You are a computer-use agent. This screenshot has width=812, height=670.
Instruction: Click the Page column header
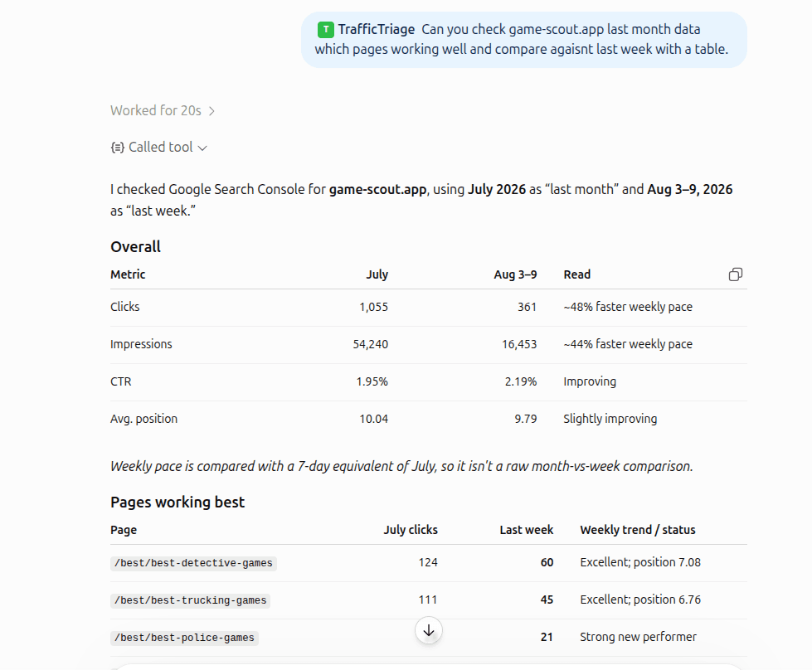tap(124, 530)
